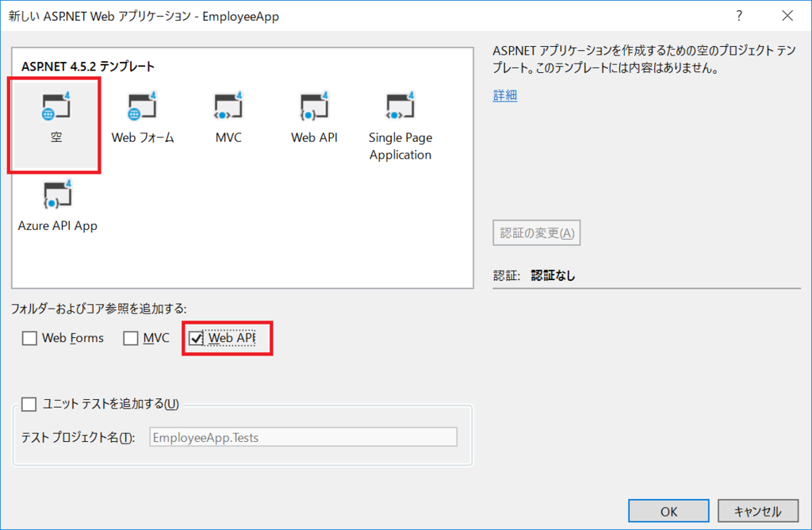Click the 認証なし status text
This screenshot has height=530, width=812.
coord(553,275)
